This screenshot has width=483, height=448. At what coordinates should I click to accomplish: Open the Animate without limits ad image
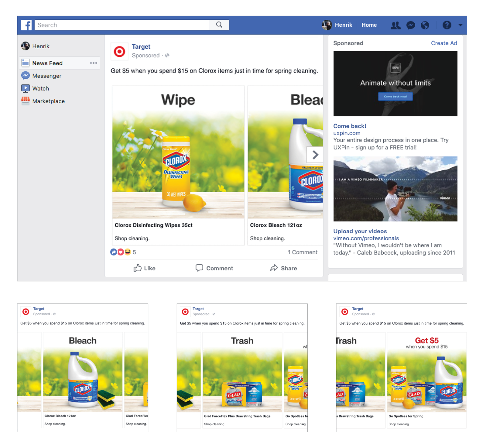395,84
